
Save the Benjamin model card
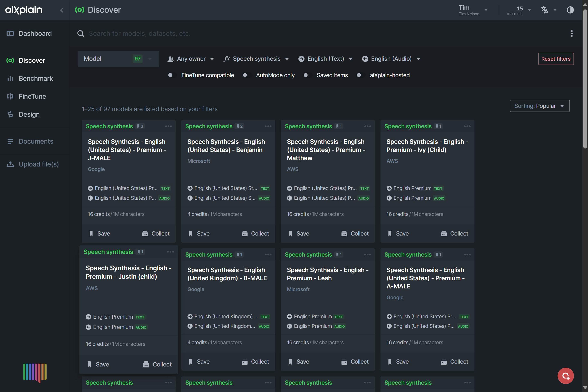pos(199,233)
